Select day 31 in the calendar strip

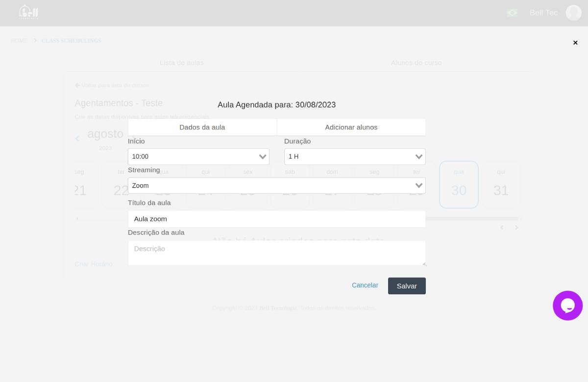501,185
